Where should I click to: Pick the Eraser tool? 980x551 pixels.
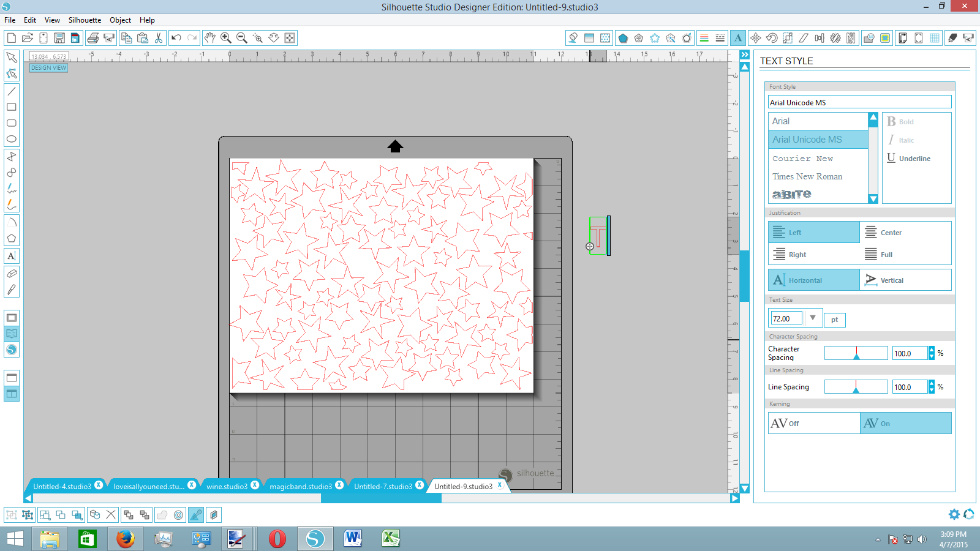(12, 274)
